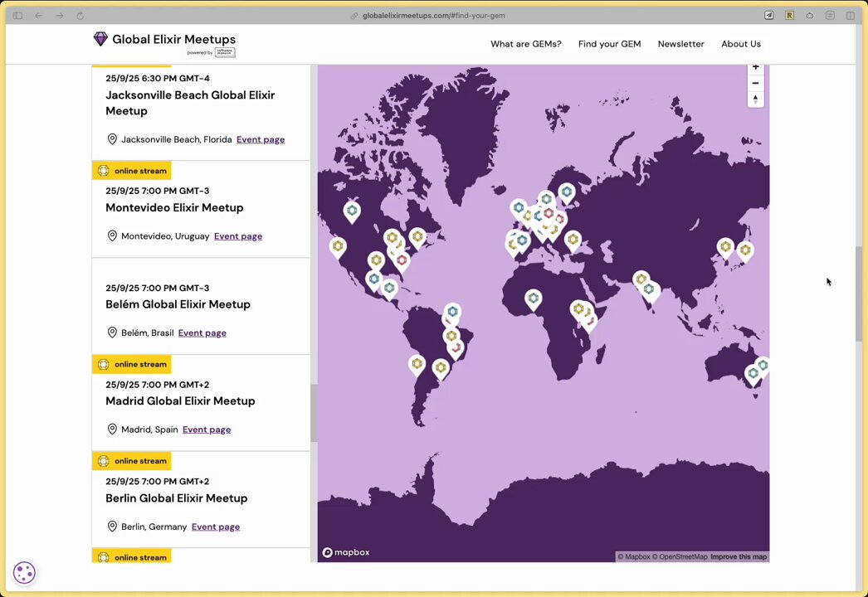868x597 pixels.
Task: Open the cookie settings icon
Action: pyautogui.click(x=24, y=573)
